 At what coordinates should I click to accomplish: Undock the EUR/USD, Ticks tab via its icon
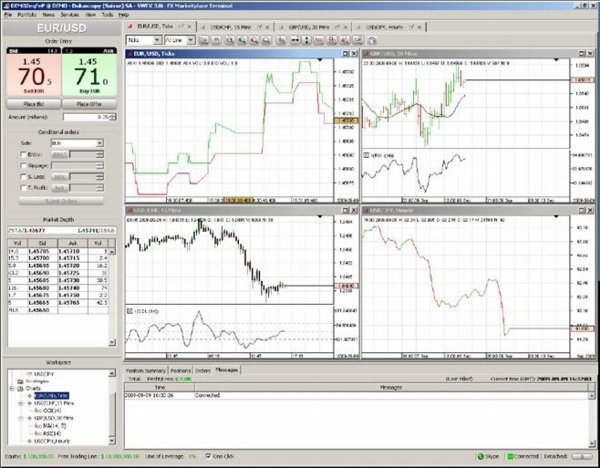[x=181, y=26]
